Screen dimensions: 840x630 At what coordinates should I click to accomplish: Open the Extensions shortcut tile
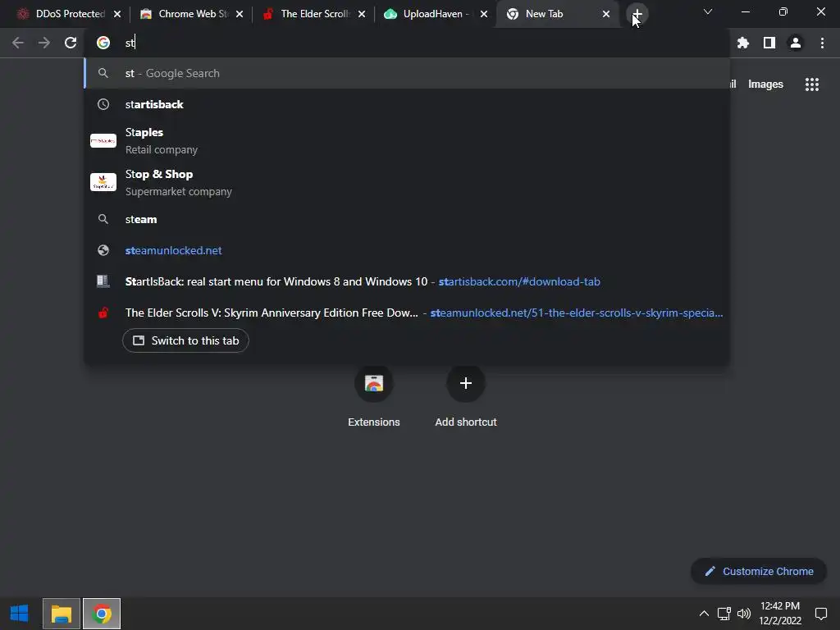tap(374, 396)
